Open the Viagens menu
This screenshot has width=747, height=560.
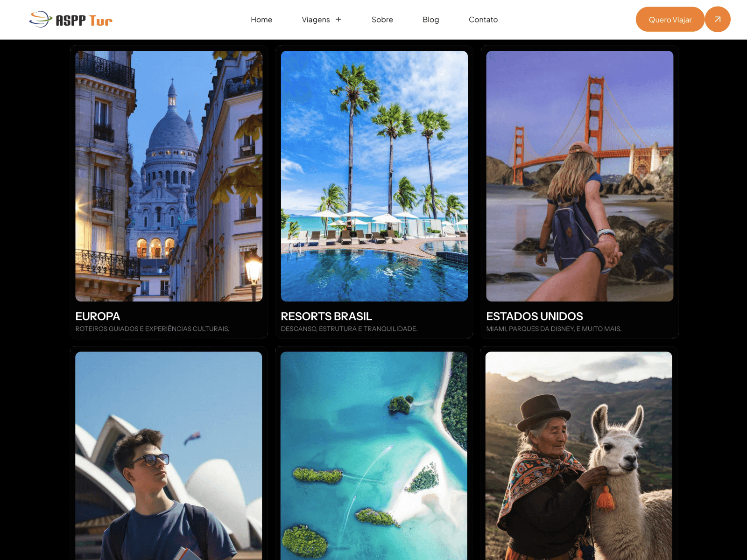click(316, 20)
